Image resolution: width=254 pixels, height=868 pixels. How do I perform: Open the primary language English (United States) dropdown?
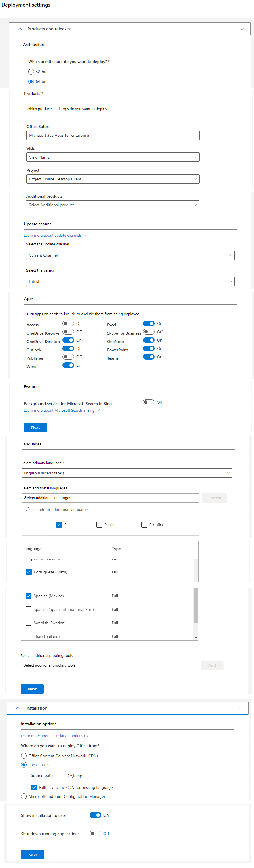pos(127,473)
